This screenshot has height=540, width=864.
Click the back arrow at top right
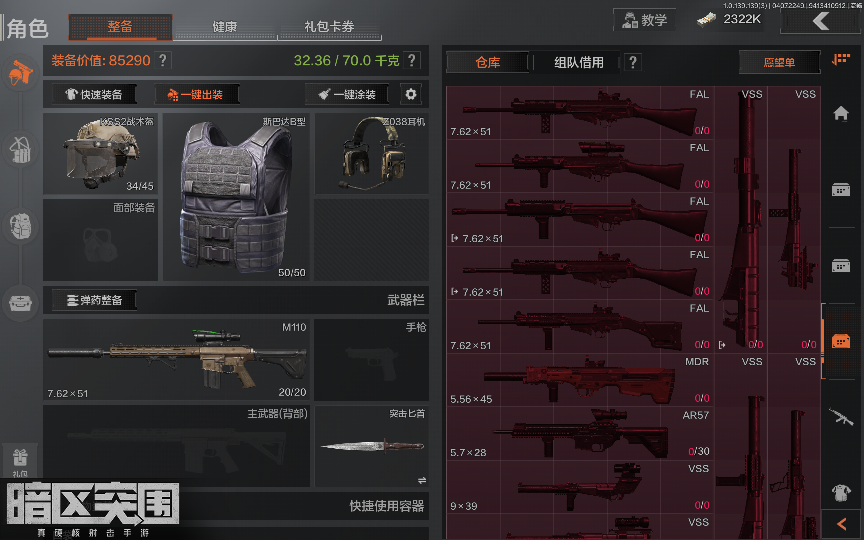coord(820,21)
